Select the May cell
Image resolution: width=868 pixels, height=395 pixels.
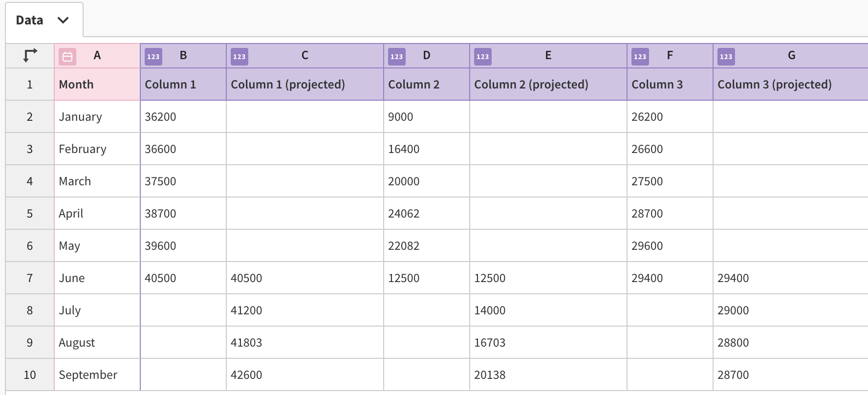click(97, 246)
